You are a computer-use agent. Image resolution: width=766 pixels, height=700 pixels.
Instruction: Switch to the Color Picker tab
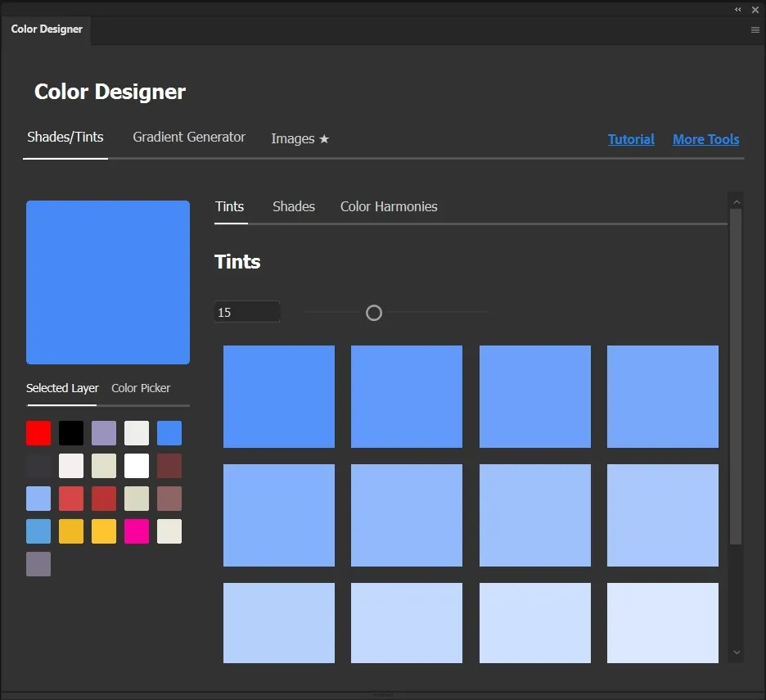click(x=140, y=388)
